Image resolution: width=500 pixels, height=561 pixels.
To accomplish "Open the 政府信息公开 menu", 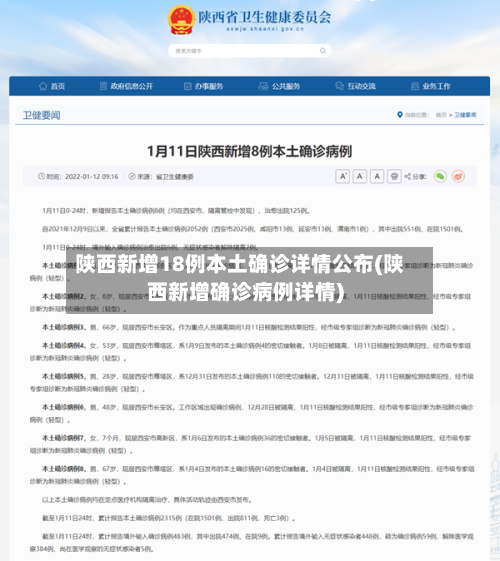I will pos(127,86).
